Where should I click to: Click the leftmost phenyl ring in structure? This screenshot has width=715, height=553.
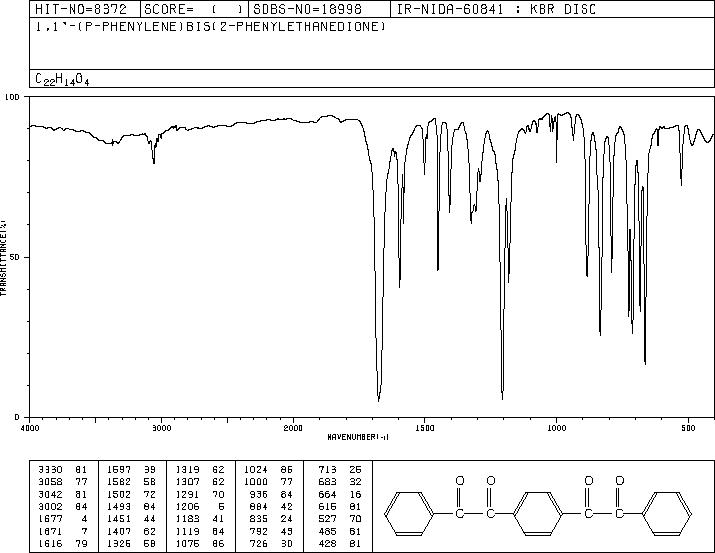409,513
